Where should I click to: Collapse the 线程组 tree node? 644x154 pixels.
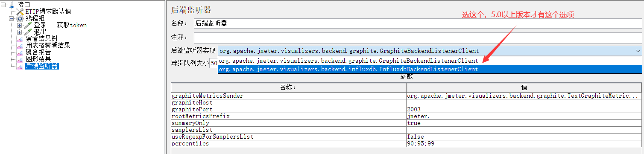click(12, 18)
